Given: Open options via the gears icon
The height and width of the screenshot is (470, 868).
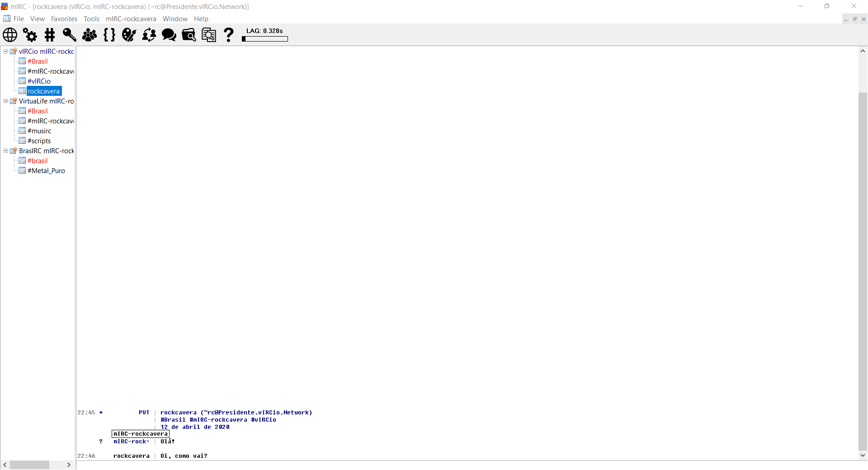Looking at the screenshot, I should click(x=30, y=35).
